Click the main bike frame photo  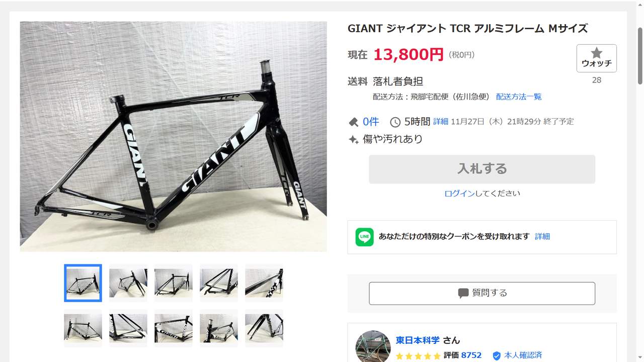[x=174, y=136]
